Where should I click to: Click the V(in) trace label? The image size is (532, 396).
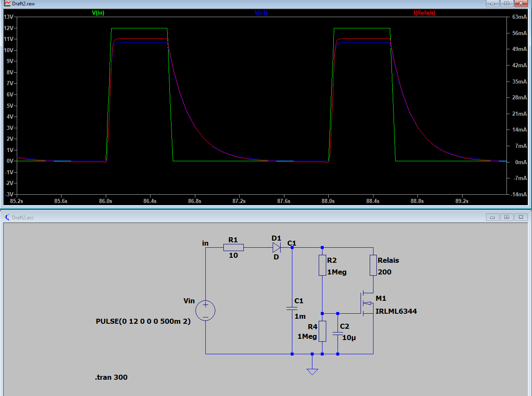[98, 13]
